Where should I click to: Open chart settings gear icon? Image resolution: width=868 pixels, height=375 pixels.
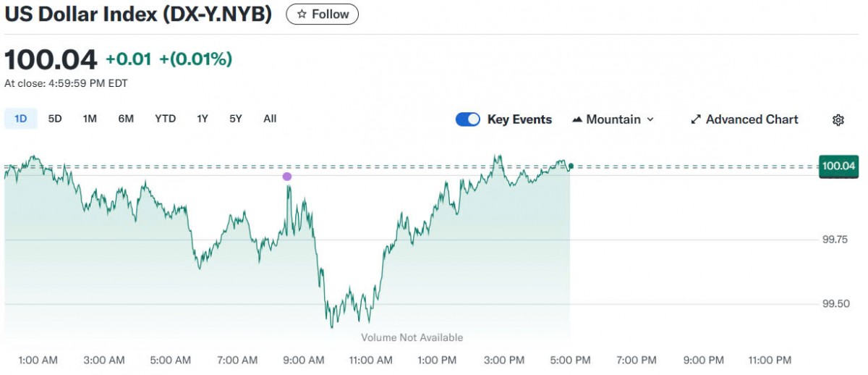(838, 120)
